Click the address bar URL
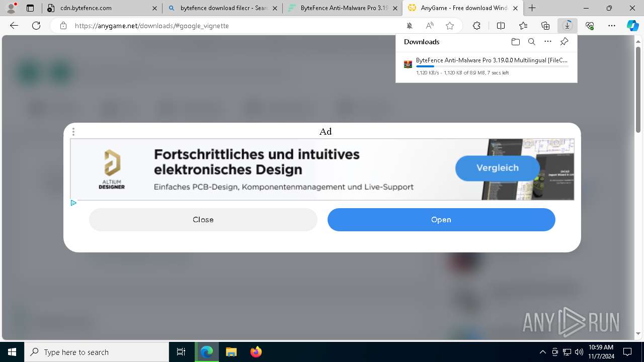Screen dimensions: 644x362 [x=152, y=26]
